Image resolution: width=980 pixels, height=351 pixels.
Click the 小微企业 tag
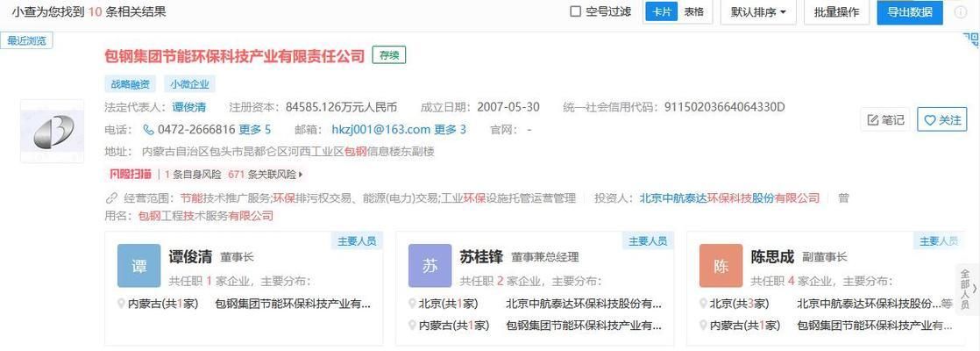(x=190, y=84)
